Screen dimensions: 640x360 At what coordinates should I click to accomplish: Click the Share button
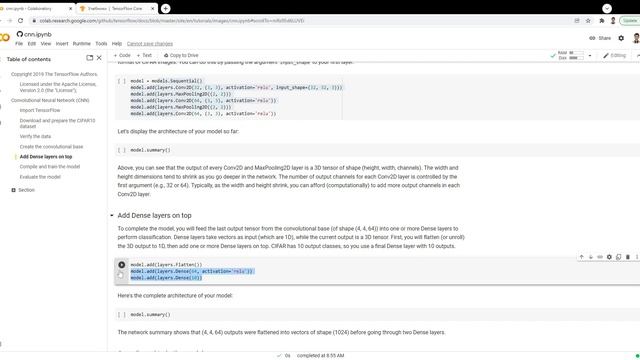(600, 38)
